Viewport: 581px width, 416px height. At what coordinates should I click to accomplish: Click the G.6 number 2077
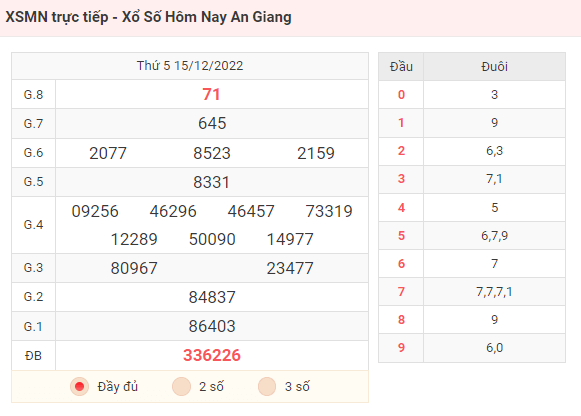pyautogui.click(x=108, y=153)
